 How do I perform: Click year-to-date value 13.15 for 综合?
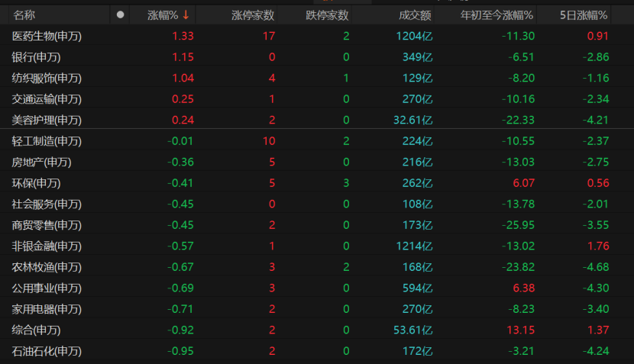coord(521,330)
